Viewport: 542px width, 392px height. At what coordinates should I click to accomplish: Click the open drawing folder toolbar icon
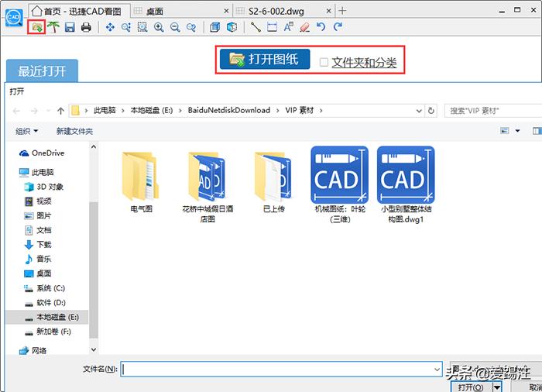coord(36,27)
